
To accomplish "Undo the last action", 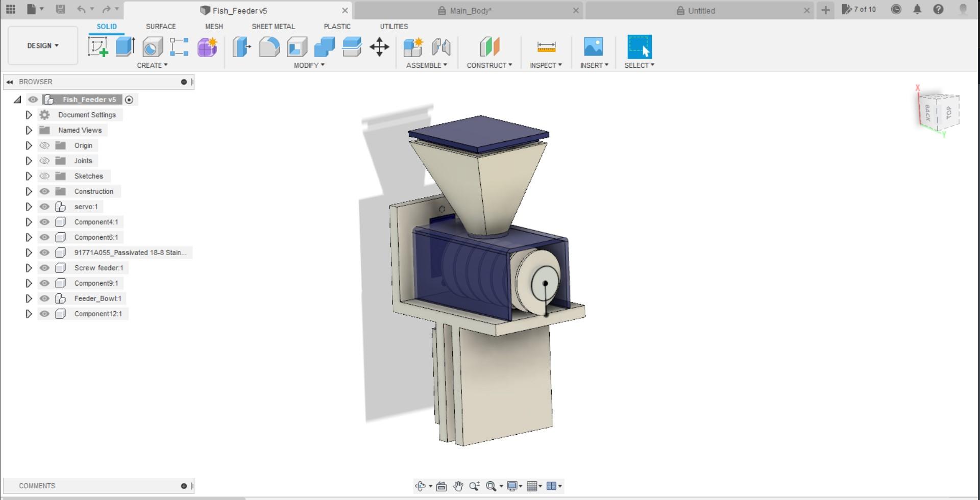I will (x=82, y=9).
